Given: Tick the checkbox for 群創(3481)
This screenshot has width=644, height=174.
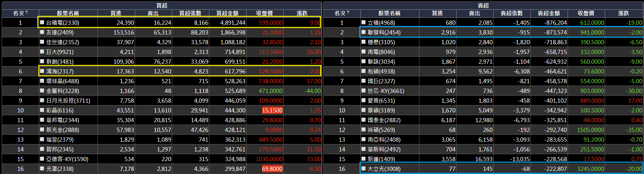Looking at the screenshot, I should [42, 61].
